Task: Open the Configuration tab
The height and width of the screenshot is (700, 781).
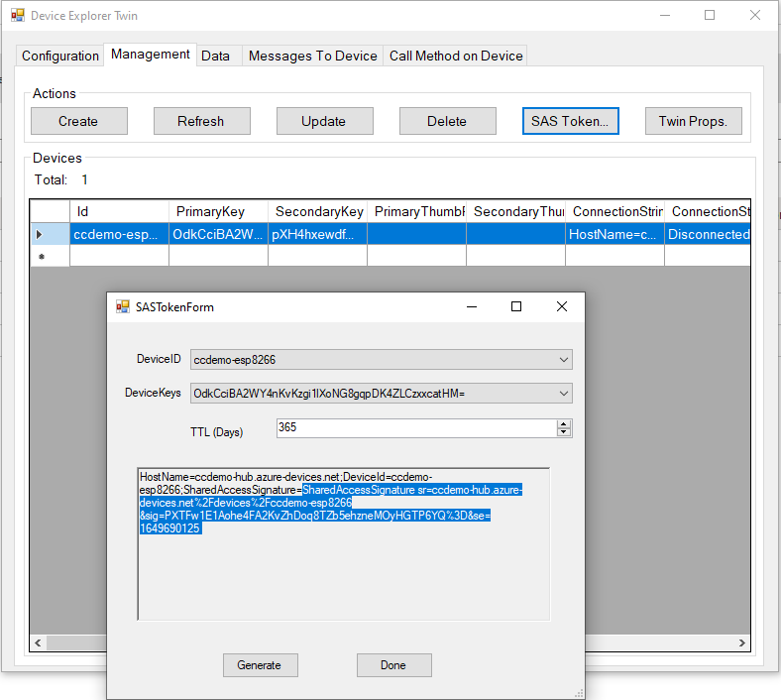Action: tap(59, 56)
